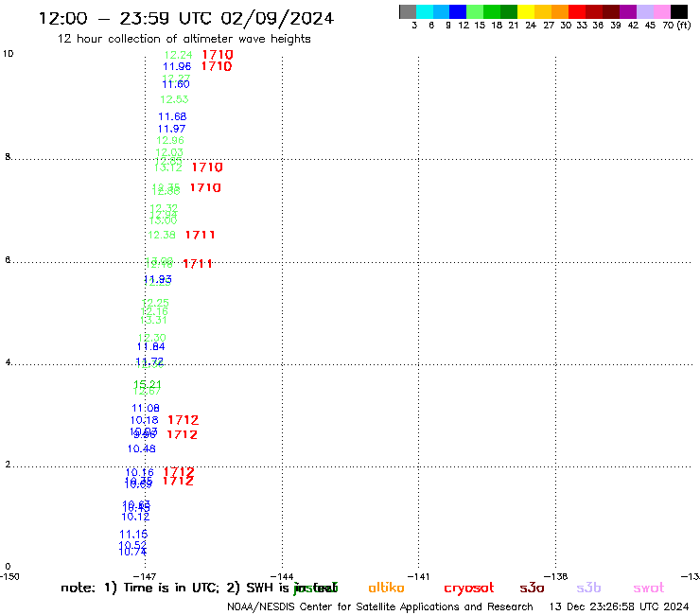Click the pink swatch in the color bar

click(x=661, y=11)
